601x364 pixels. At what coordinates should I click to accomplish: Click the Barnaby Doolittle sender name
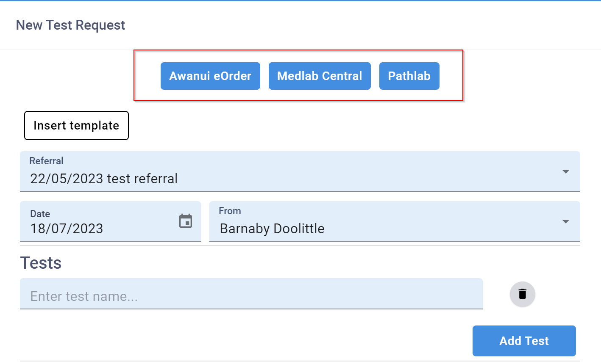click(x=272, y=228)
